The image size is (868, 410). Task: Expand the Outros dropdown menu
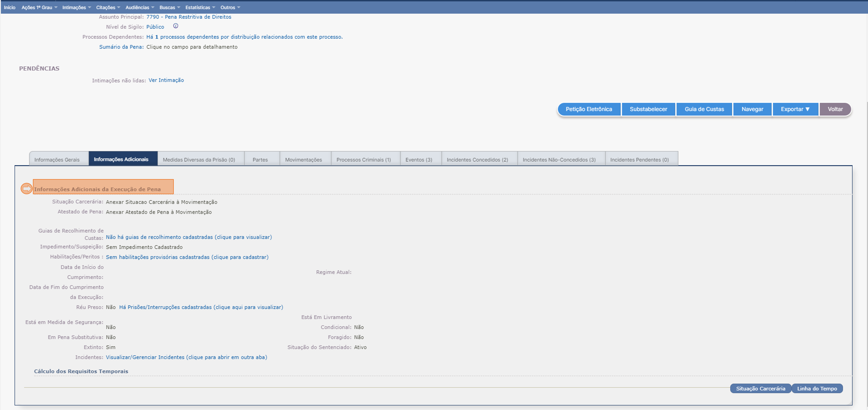click(230, 7)
